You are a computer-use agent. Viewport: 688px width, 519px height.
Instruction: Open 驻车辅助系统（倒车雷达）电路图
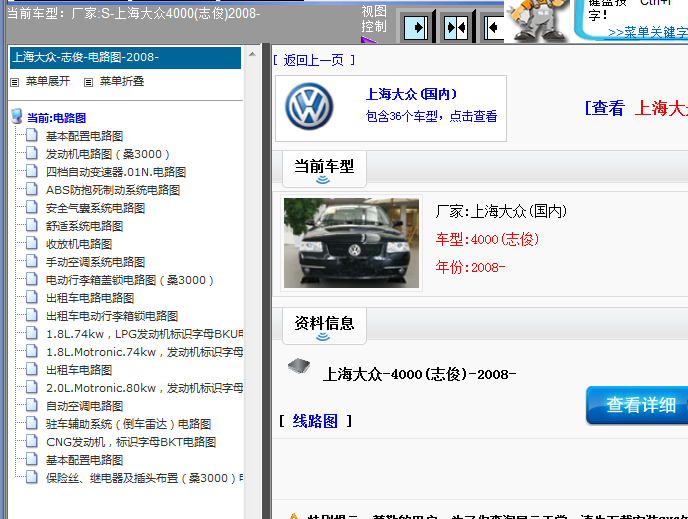[x=129, y=424]
